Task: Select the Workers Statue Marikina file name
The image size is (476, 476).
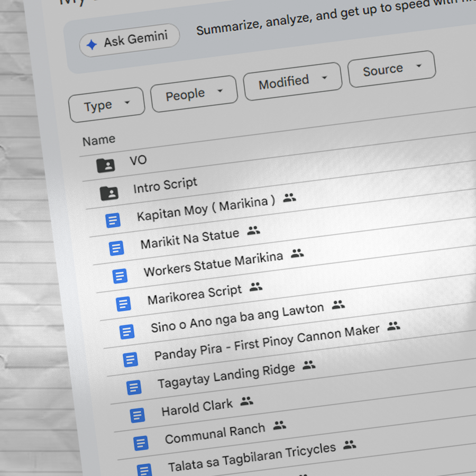Action: pyautogui.click(x=214, y=264)
